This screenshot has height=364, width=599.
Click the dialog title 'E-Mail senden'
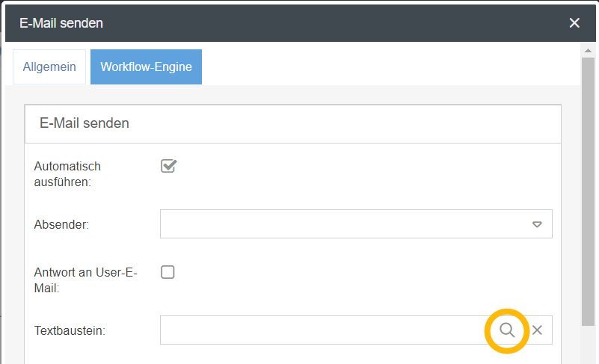[x=61, y=23]
